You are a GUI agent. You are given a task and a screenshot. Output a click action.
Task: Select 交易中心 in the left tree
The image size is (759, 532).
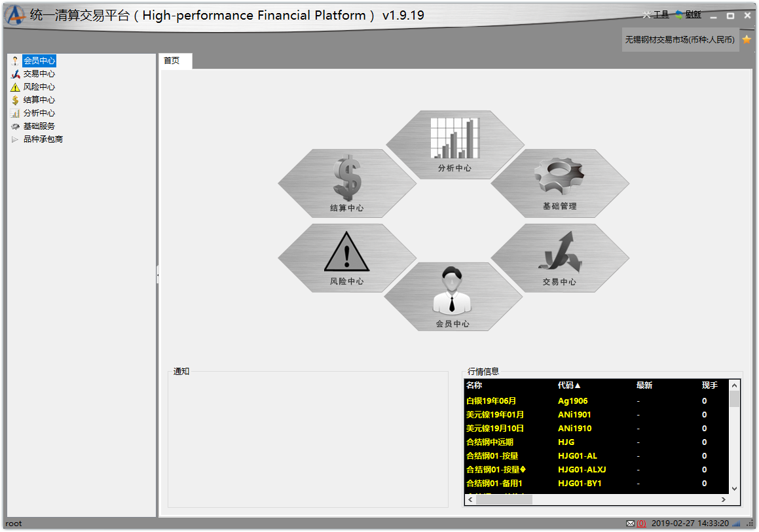pyautogui.click(x=39, y=74)
